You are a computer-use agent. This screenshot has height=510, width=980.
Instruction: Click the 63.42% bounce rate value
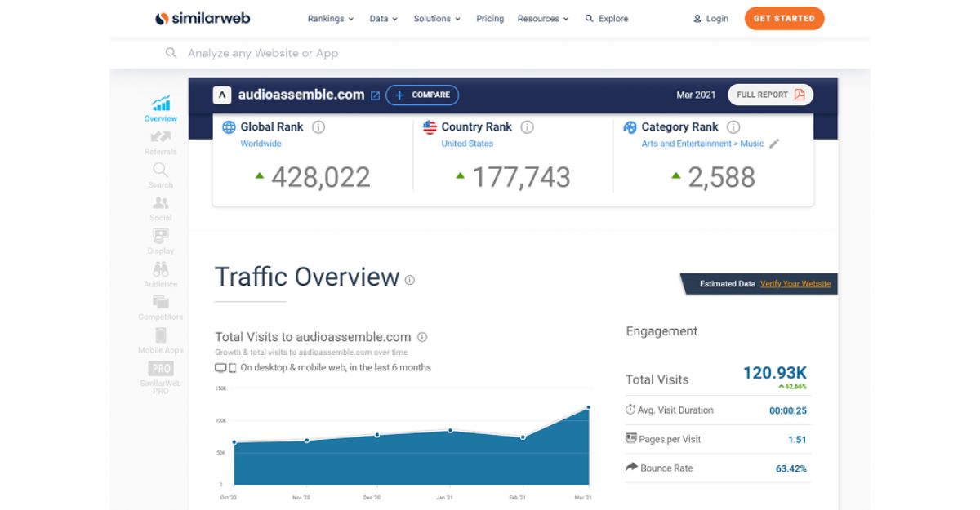[x=791, y=468]
